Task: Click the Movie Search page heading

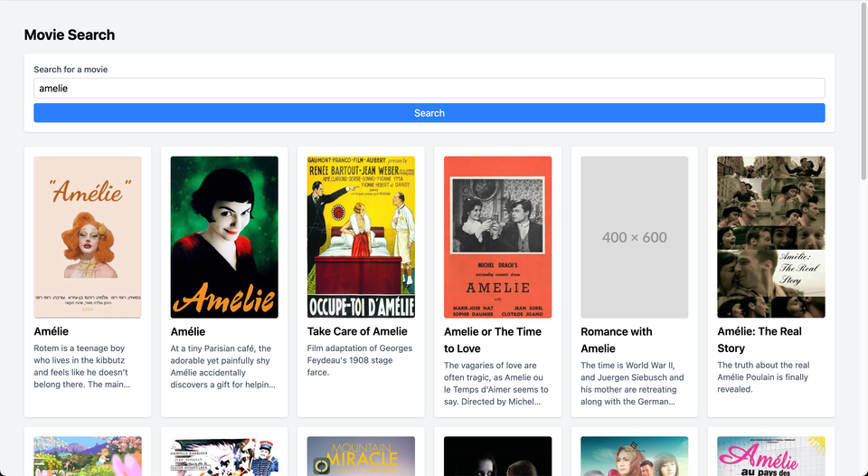Action: click(x=70, y=35)
